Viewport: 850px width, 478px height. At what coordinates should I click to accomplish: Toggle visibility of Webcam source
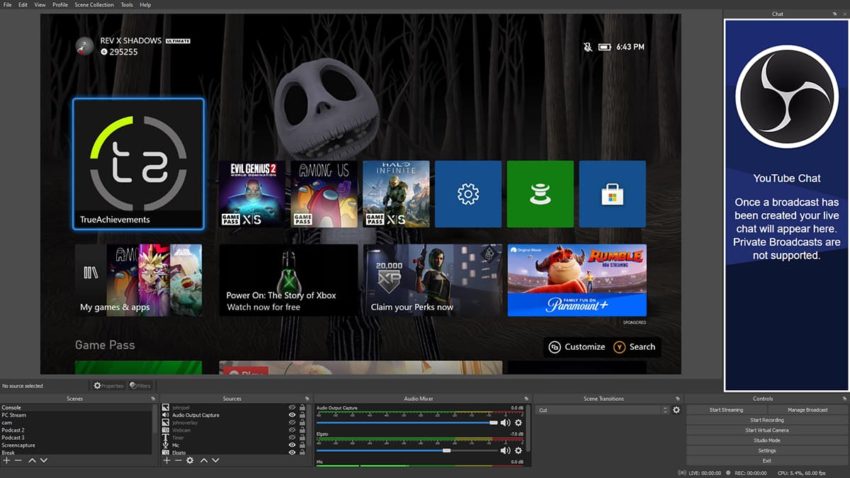292,430
